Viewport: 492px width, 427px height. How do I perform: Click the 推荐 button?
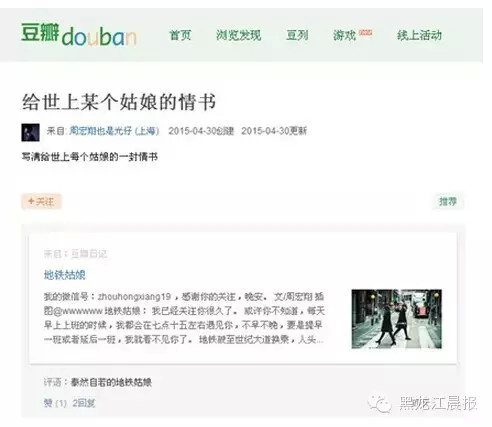[448, 201]
